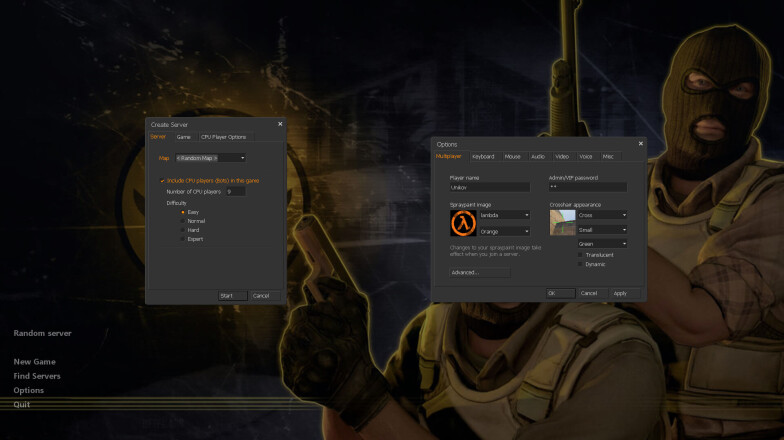Switch to the Audio tab
The image size is (784, 440).
click(538, 157)
